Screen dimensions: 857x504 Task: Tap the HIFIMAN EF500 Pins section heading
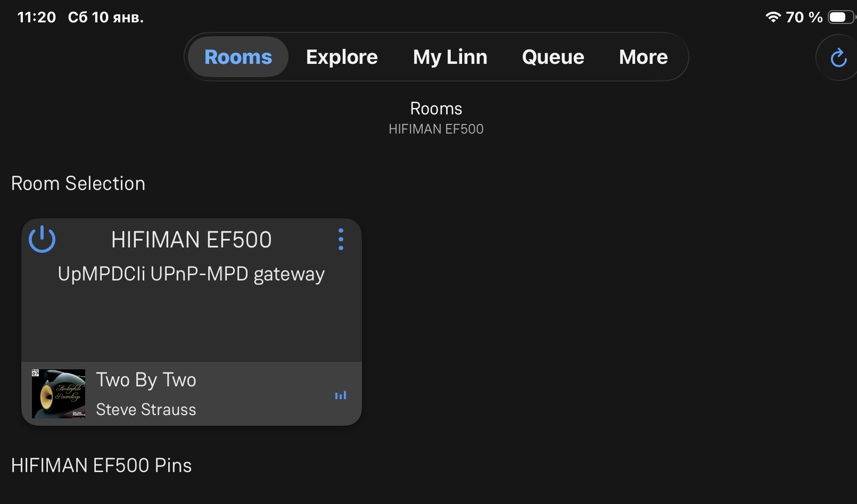pyautogui.click(x=101, y=465)
